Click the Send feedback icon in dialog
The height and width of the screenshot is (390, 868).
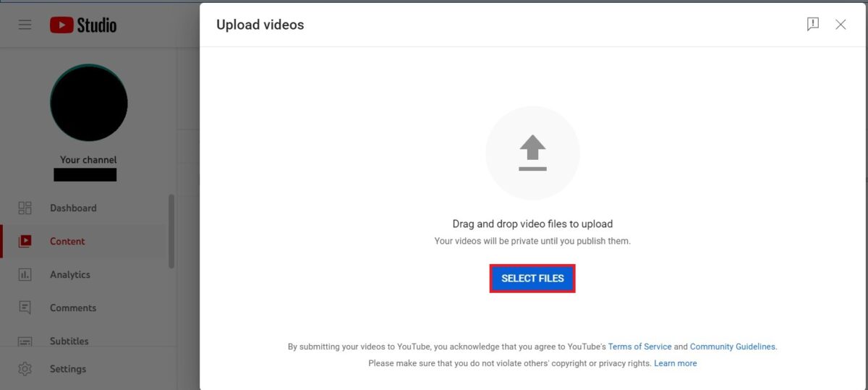(x=813, y=25)
